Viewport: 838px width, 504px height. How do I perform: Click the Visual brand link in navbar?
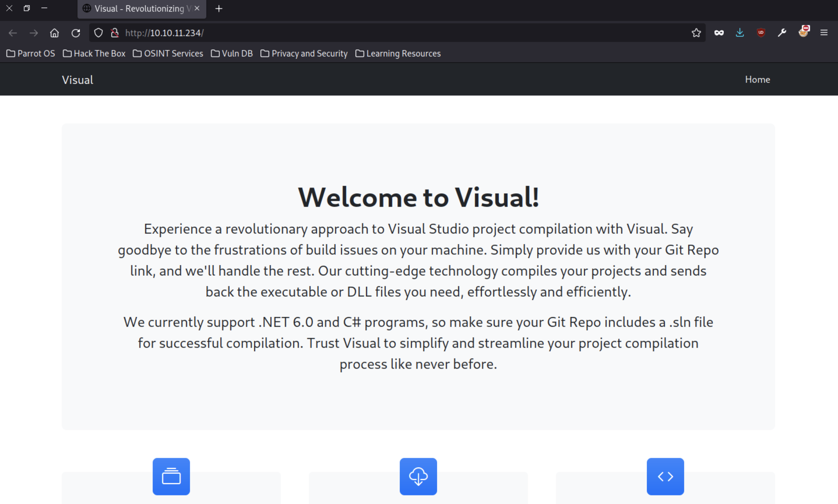(x=77, y=80)
